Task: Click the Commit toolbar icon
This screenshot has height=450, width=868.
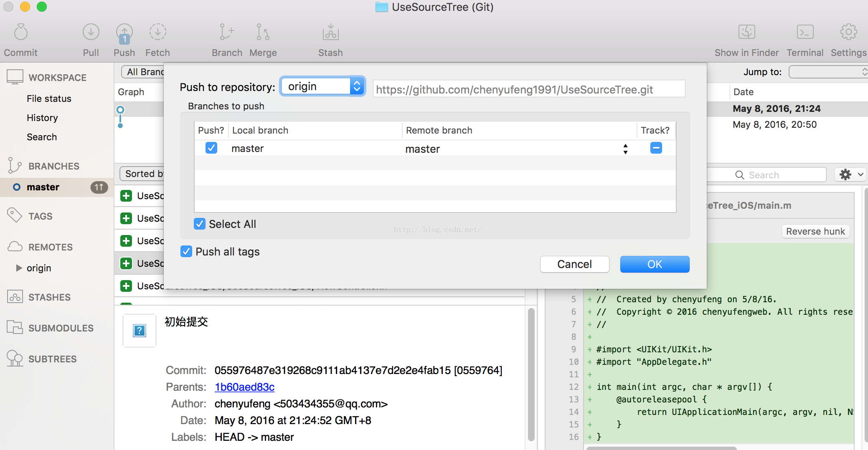Action: [20, 33]
